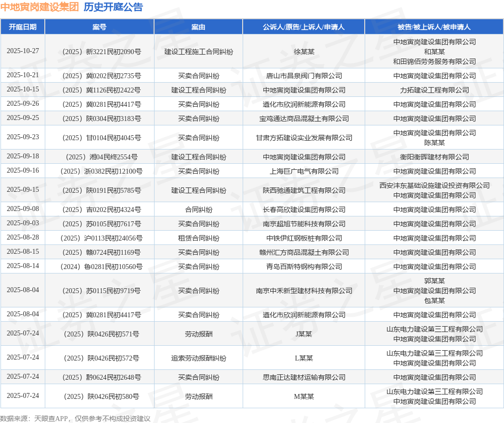Viewport: 504px width, 423px height.
Task: Click plaintiff M某某
Action: click(304, 396)
